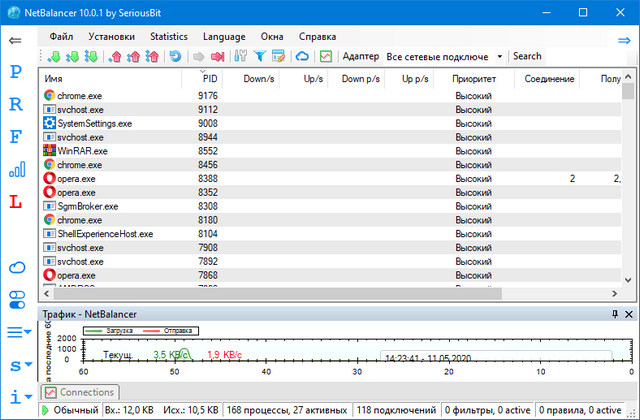Sort the process list by PID column
This screenshot has height=420, width=640.
(208, 78)
